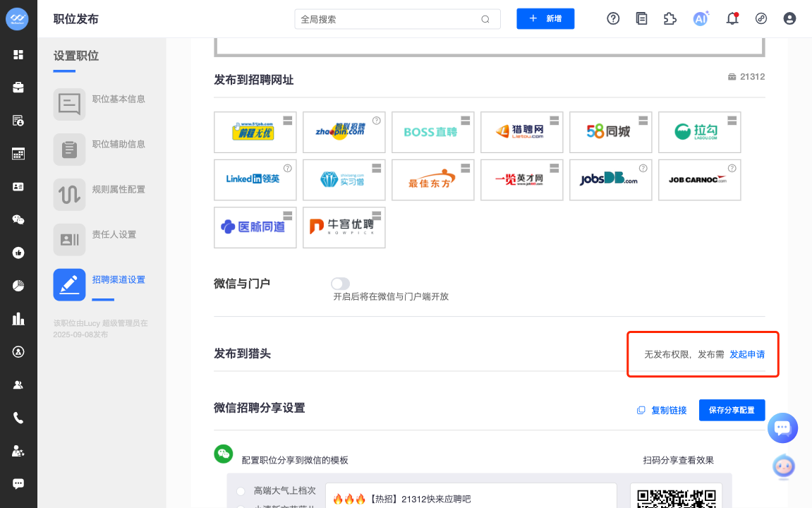Click the 复制链接 link
Screen dimensions: 812x508
[x=662, y=410]
